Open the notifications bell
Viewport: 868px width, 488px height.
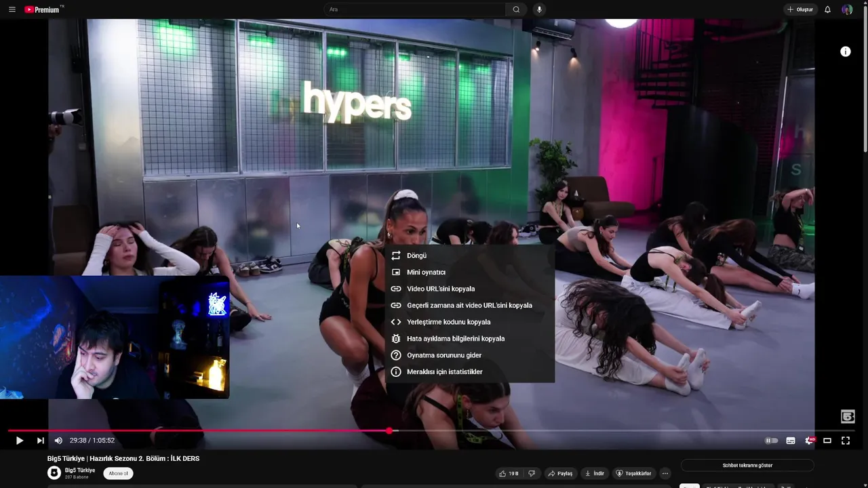(827, 9)
